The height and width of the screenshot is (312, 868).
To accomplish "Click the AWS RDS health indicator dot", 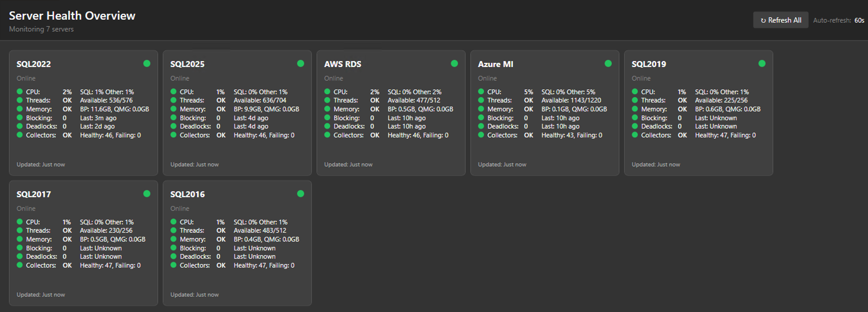I will [x=454, y=63].
